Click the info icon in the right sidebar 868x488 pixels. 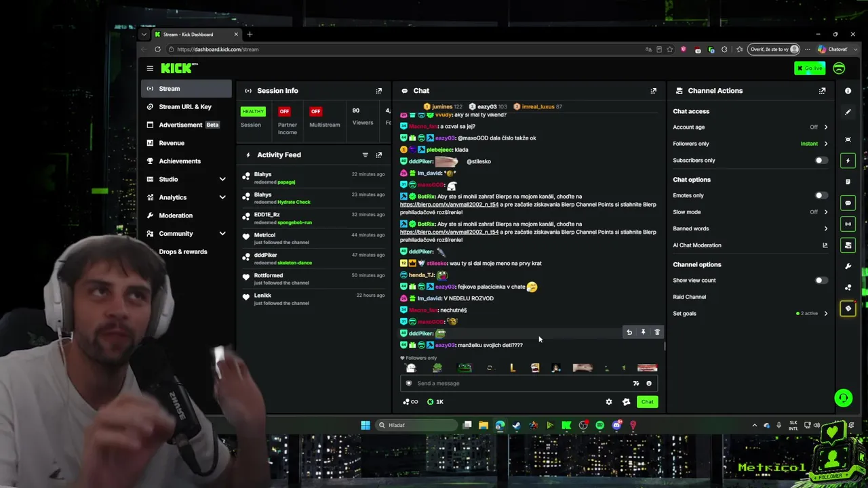(848, 91)
